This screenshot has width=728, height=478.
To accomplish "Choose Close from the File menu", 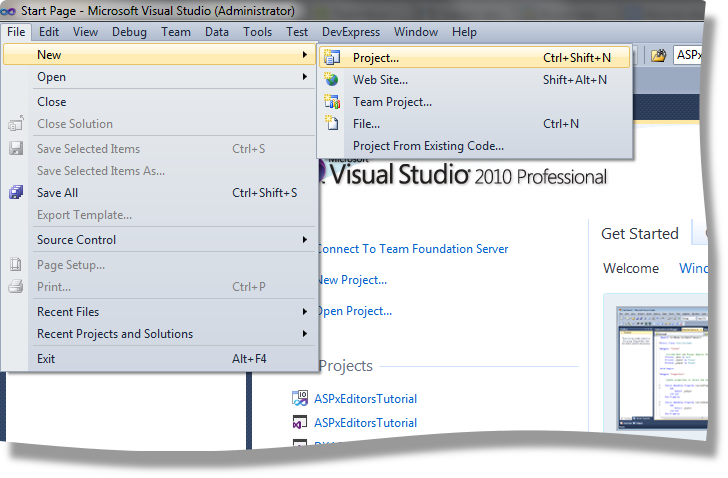I will point(159,102).
